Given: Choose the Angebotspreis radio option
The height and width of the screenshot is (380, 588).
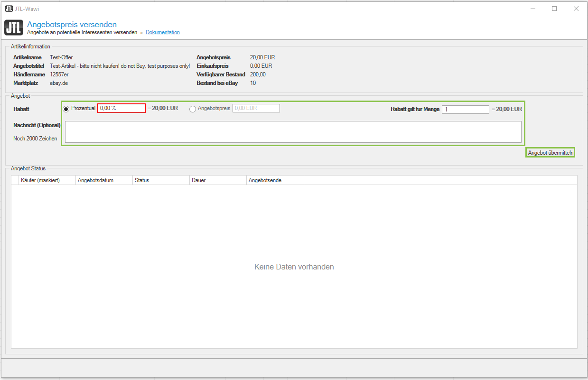Looking at the screenshot, I should pyautogui.click(x=193, y=109).
